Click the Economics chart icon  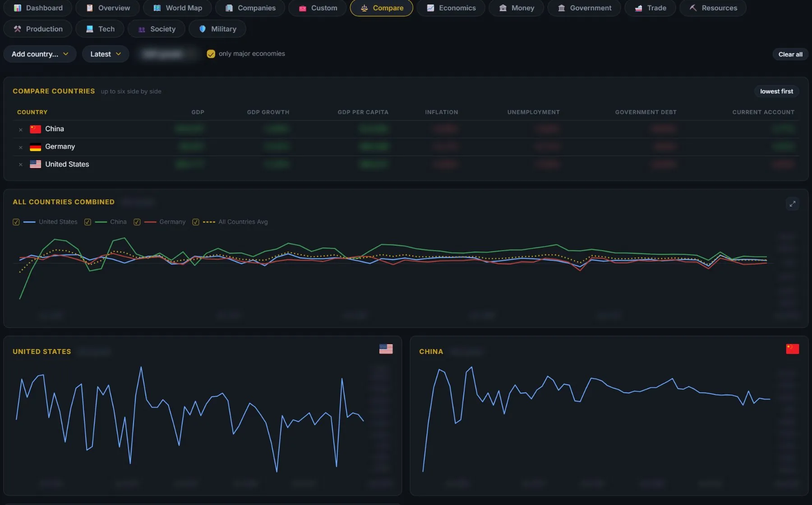[x=430, y=8]
